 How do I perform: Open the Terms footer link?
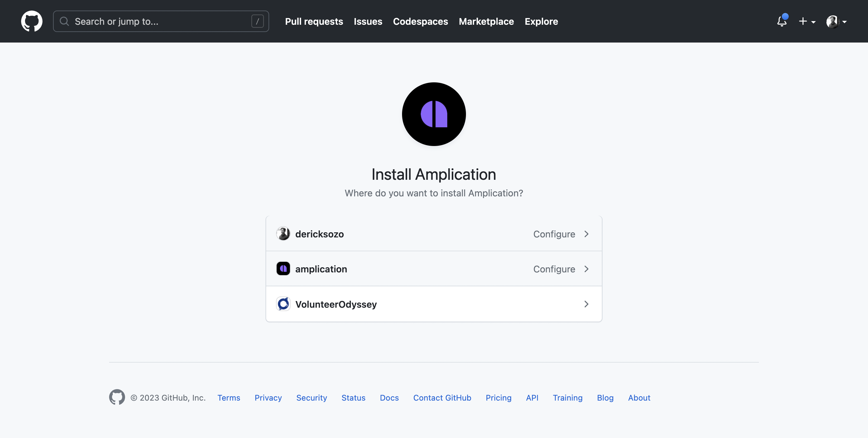tap(228, 398)
